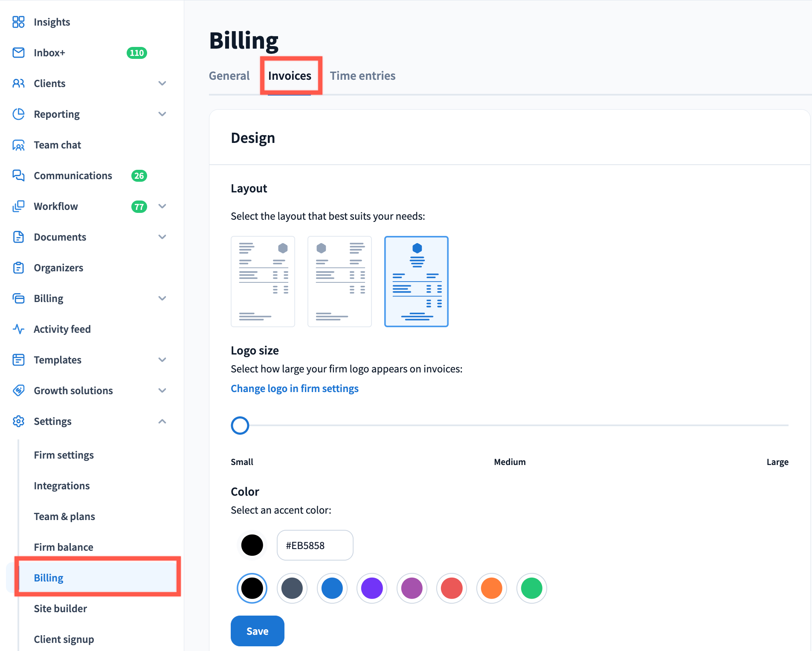Select the left-logo invoice layout

point(339,282)
